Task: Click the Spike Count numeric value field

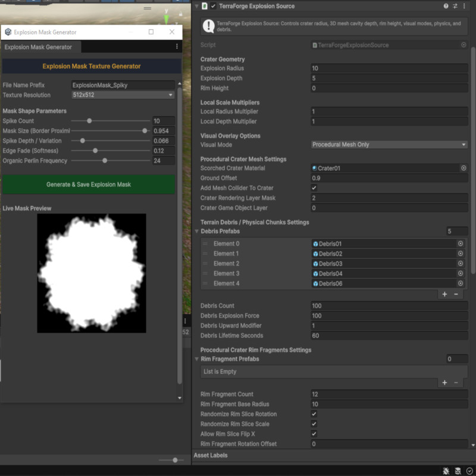Action: click(x=164, y=121)
